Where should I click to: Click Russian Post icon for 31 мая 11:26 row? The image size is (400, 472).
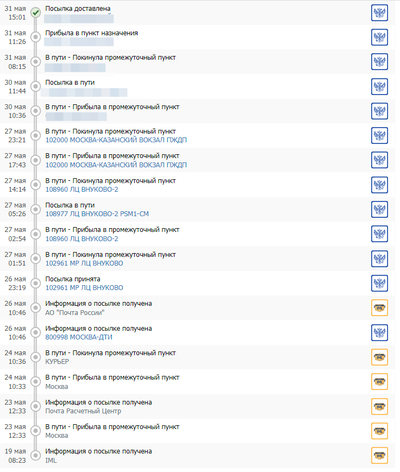[x=379, y=37]
